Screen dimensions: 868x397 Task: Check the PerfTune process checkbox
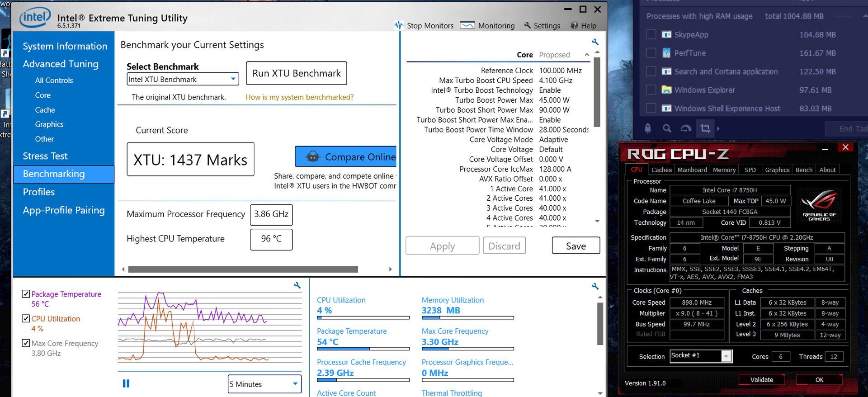(651, 53)
